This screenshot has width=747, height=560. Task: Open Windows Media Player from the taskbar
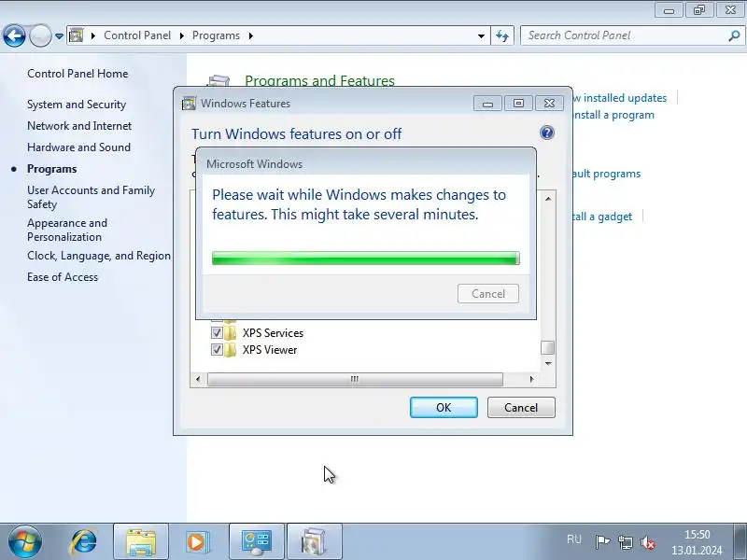coord(196,541)
